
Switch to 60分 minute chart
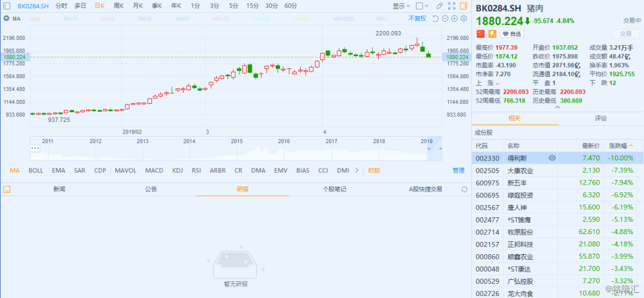click(290, 6)
